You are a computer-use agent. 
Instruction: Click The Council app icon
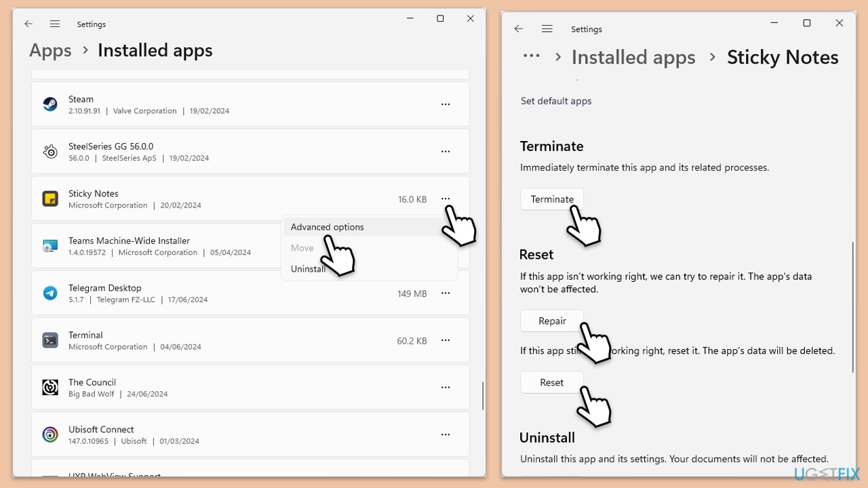[50, 388]
